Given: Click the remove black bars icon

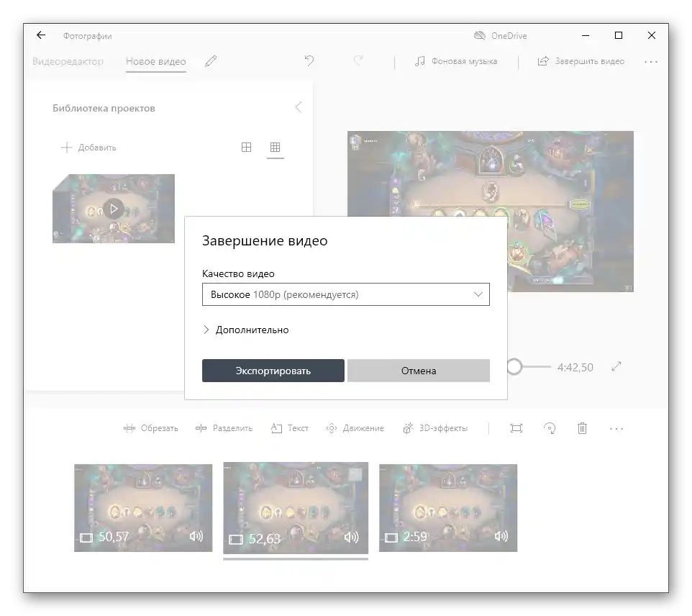Looking at the screenshot, I should coord(516,428).
